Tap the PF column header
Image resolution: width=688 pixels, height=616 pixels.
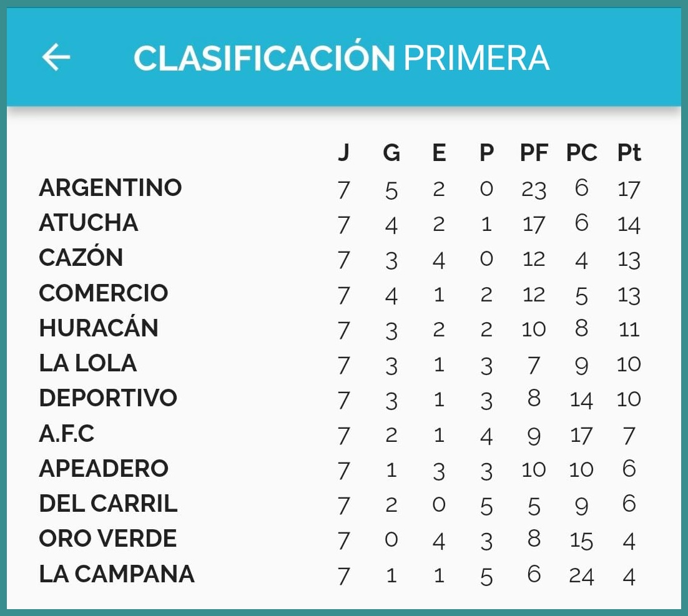(x=534, y=153)
